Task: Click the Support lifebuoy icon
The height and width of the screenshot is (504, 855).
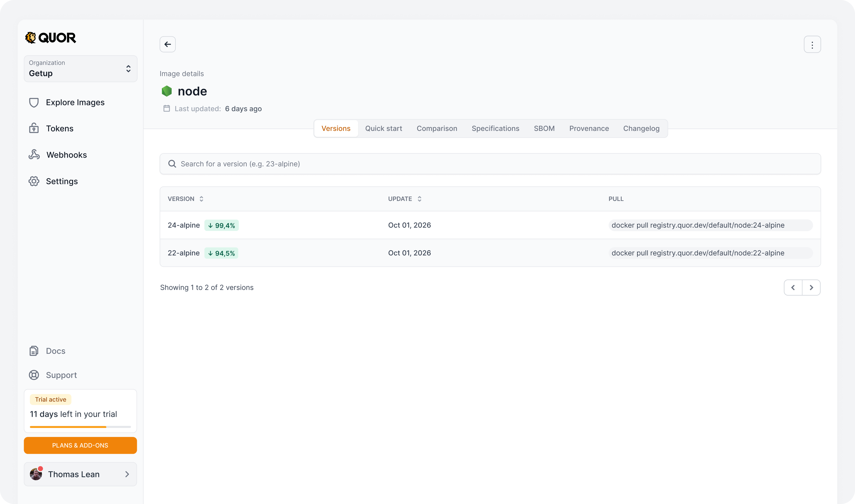Action: click(x=34, y=375)
